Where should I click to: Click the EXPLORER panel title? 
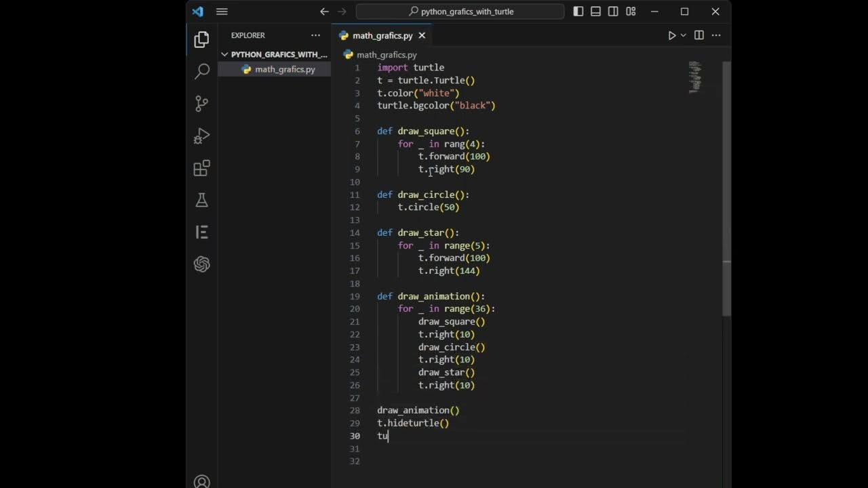click(248, 35)
